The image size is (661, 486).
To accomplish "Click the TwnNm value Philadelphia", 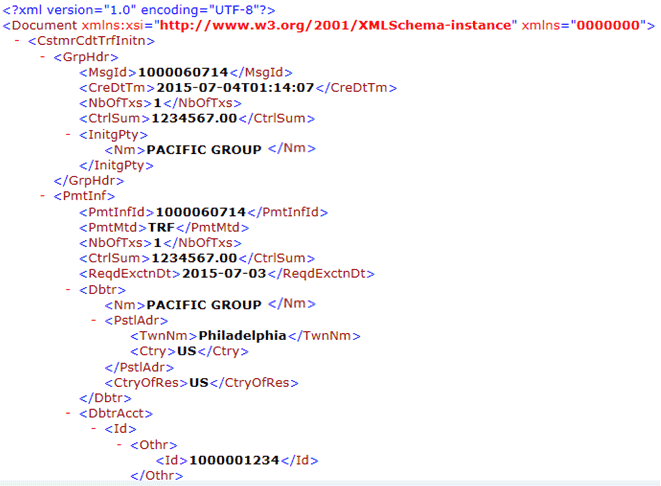I will pos(243,335).
